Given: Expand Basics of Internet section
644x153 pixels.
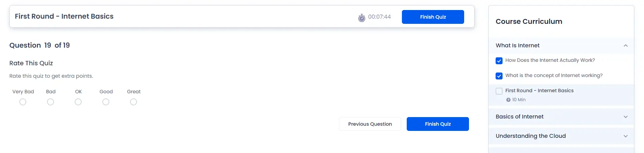Looking at the screenshot, I should [561, 117].
